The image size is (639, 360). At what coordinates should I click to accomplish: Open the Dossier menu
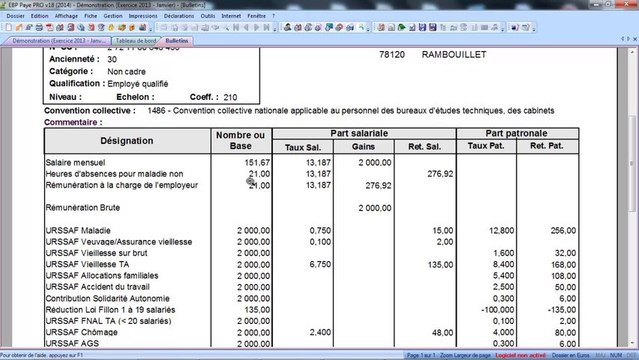(15, 16)
